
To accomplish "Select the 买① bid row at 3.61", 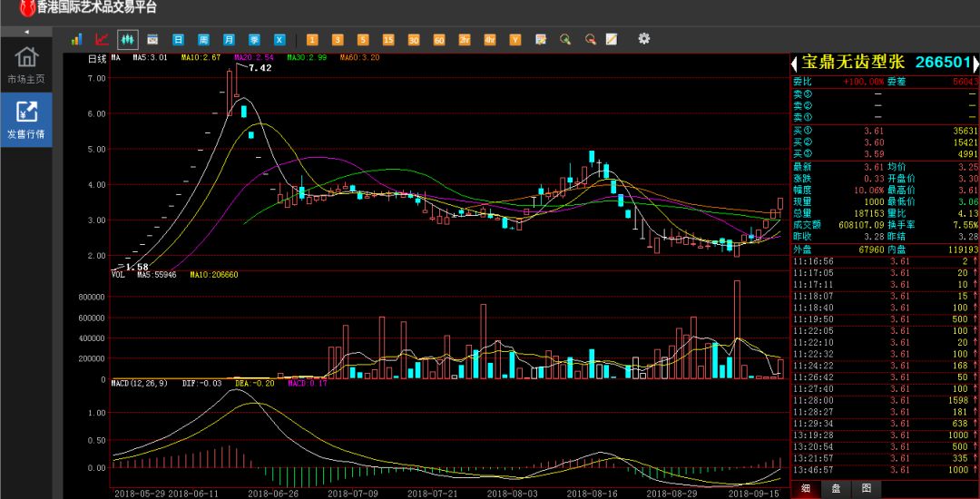I will (885, 131).
